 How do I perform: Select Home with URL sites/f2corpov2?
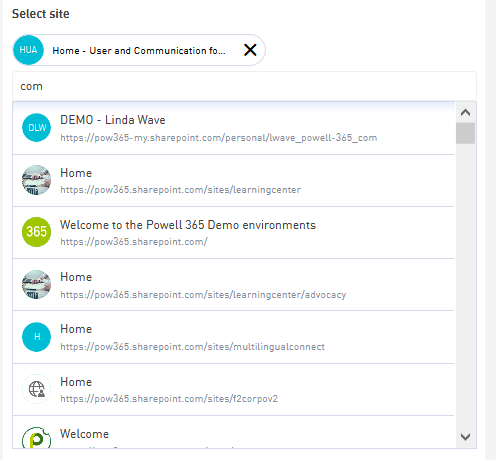tap(233, 390)
